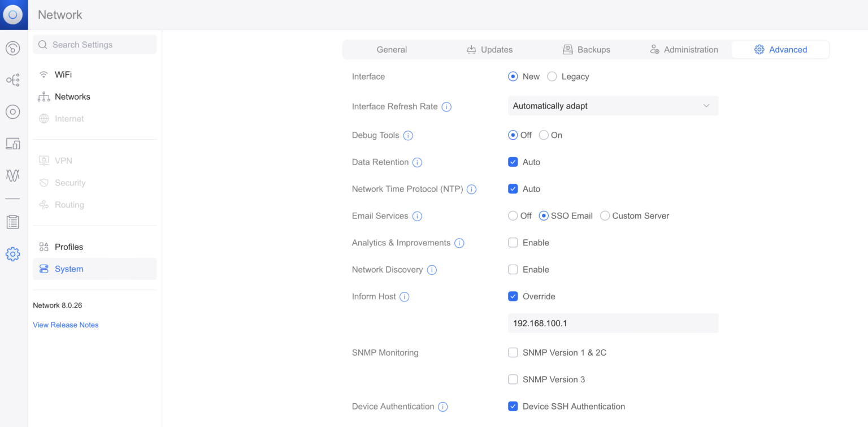View the network Topology
The width and height of the screenshot is (868, 427).
coord(12,80)
